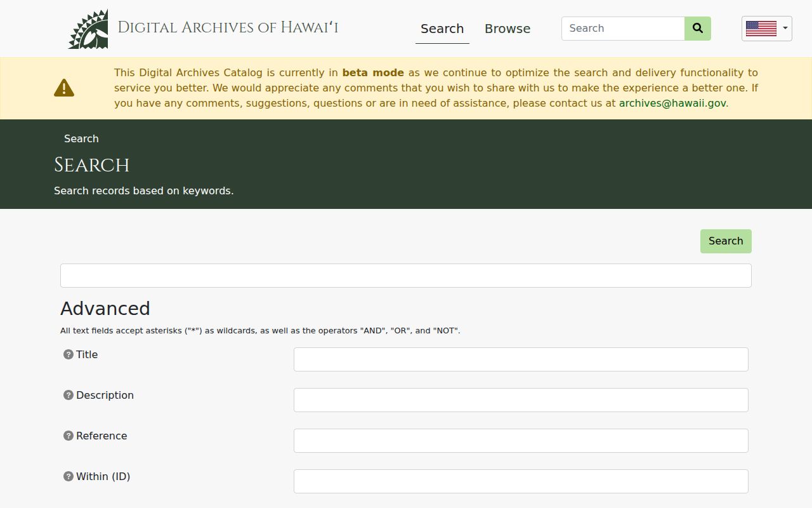This screenshot has width=812, height=508.
Task: Click the help icon next to Description
Action: (x=69, y=395)
